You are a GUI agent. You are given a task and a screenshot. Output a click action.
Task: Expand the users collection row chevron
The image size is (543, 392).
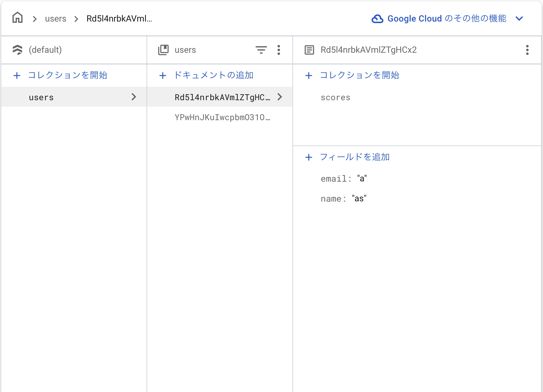coord(134,97)
